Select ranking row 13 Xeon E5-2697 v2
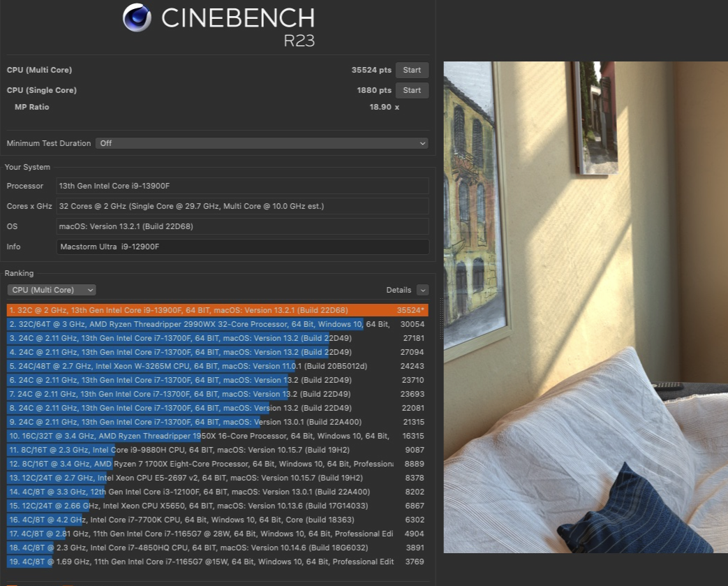This screenshot has width=728, height=586. (217, 478)
